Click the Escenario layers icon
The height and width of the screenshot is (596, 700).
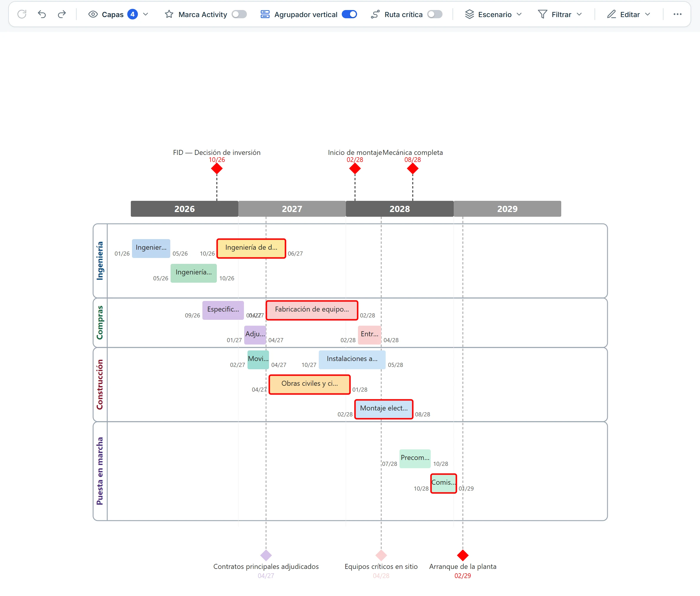pos(469,14)
